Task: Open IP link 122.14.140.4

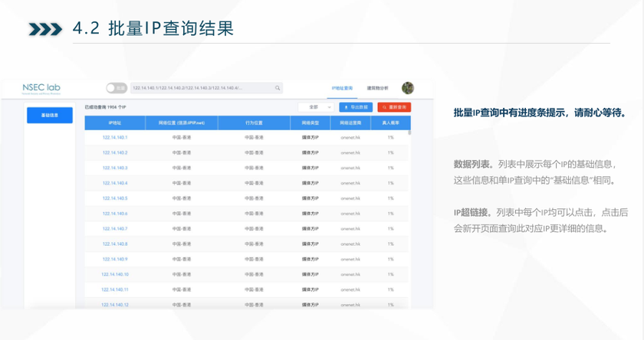Action: [115, 183]
